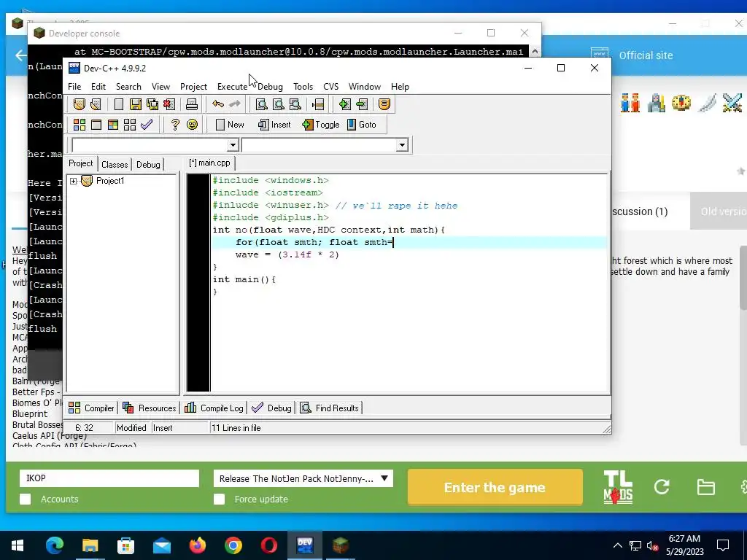Click the Print icon in Dev-C++ toolbar
Viewport: 747px width, 560px height.
point(192,104)
